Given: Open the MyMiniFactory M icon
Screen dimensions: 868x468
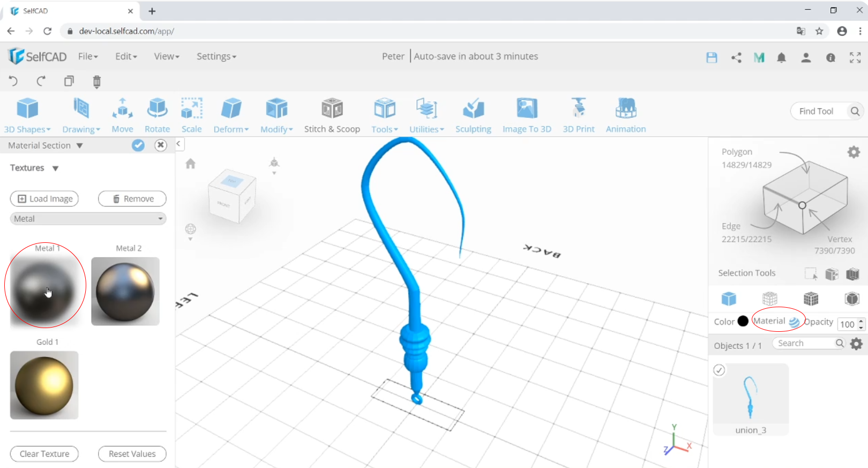Looking at the screenshot, I should pyautogui.click(x=759, y=57).
